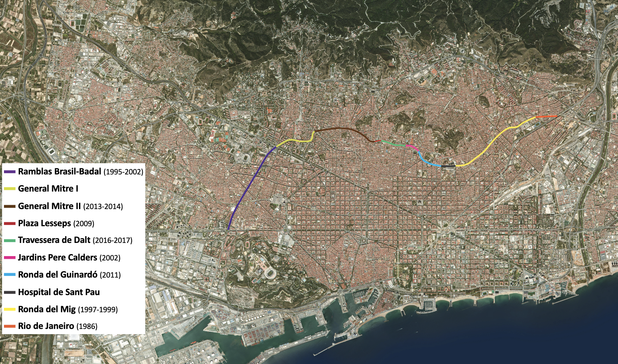Click the blue Ronda del Guinardó legend swatch

pyautogui.click(x=10, y=275)
